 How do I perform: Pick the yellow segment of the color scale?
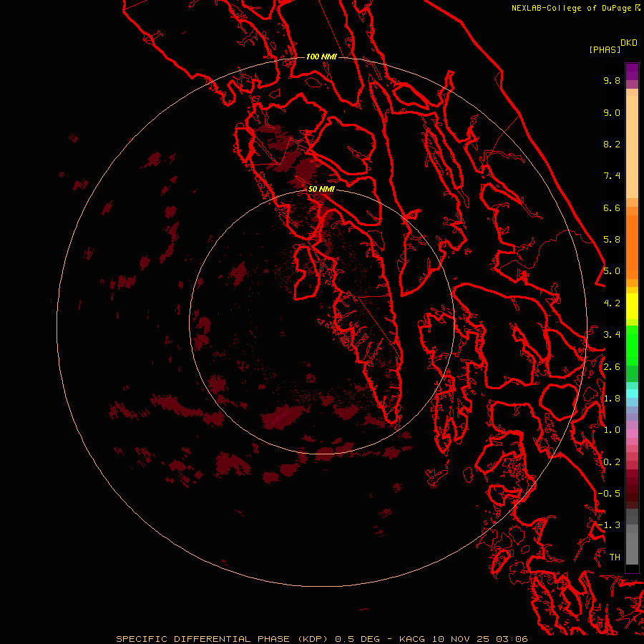(632, 306)
